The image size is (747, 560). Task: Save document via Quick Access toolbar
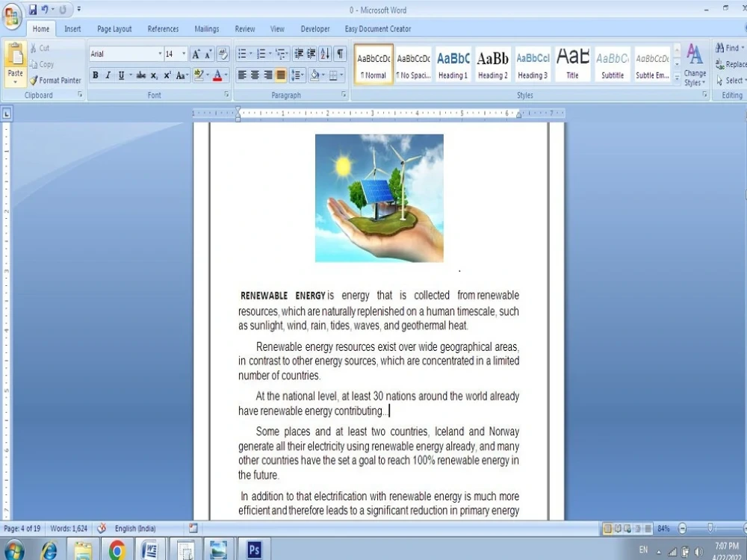(33, 9)
